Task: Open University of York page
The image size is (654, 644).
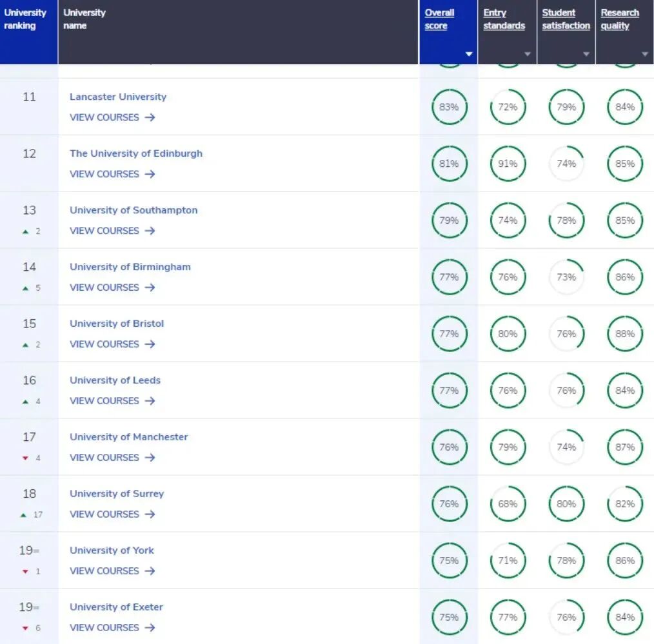Action: pos(112,551)
